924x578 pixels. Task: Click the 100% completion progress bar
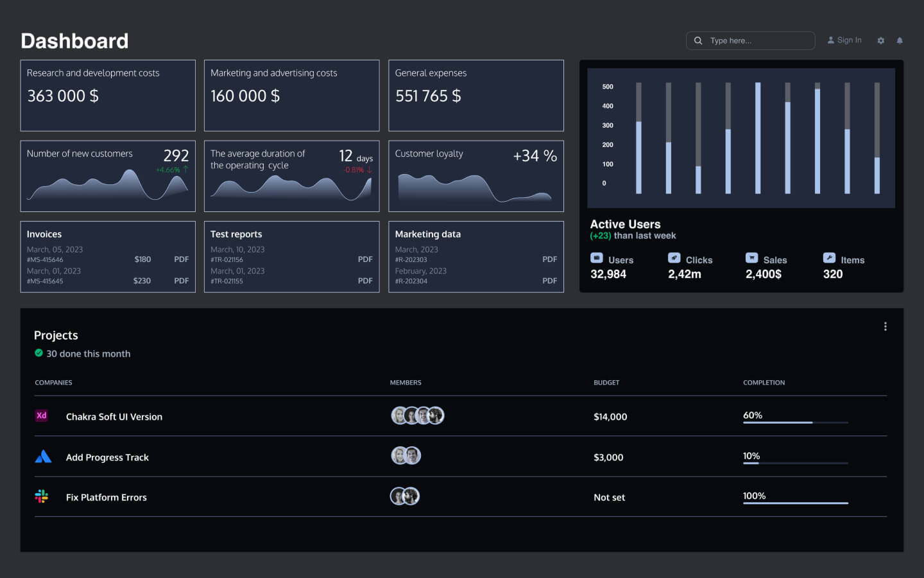coord(796,503)
